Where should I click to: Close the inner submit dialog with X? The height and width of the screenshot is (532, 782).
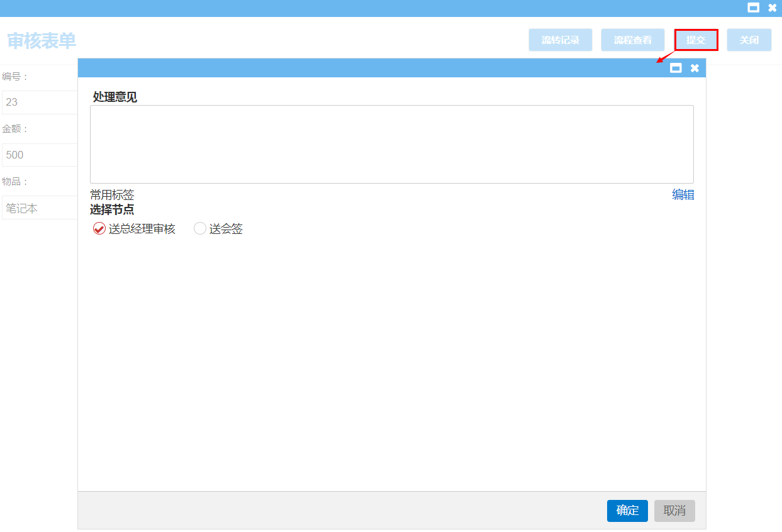(695, 68)
